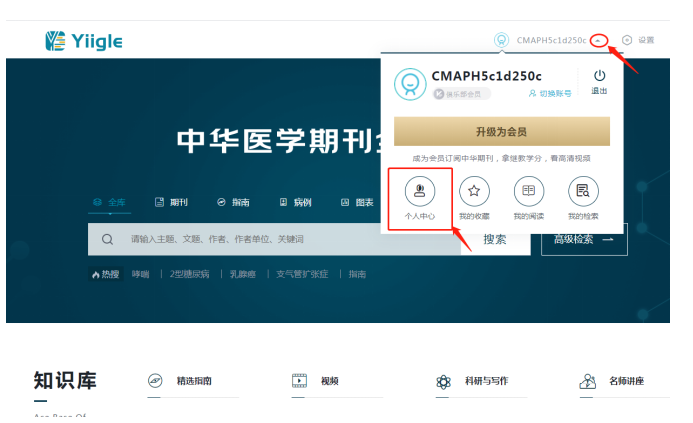Screen dimensions: 693x423
Task: Click the 俱乐部会员 membership badge
Action: 461,94
